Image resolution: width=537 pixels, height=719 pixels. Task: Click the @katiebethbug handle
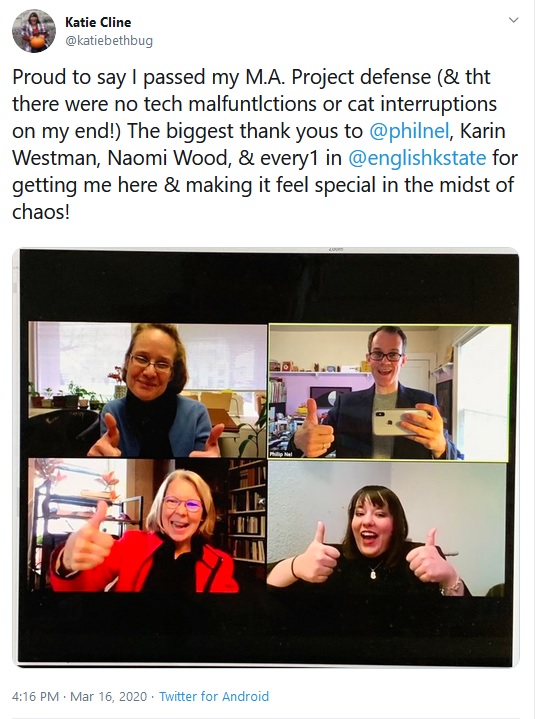[109, 41]
